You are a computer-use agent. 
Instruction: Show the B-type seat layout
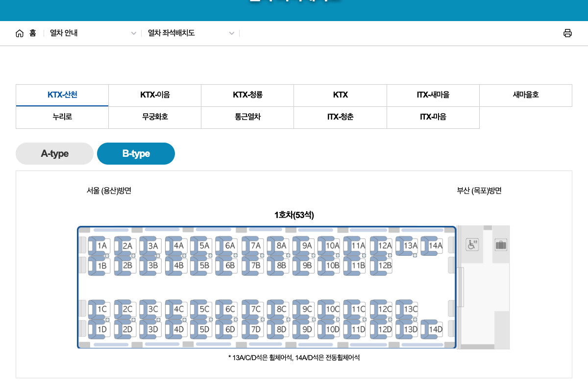(136, 153)
